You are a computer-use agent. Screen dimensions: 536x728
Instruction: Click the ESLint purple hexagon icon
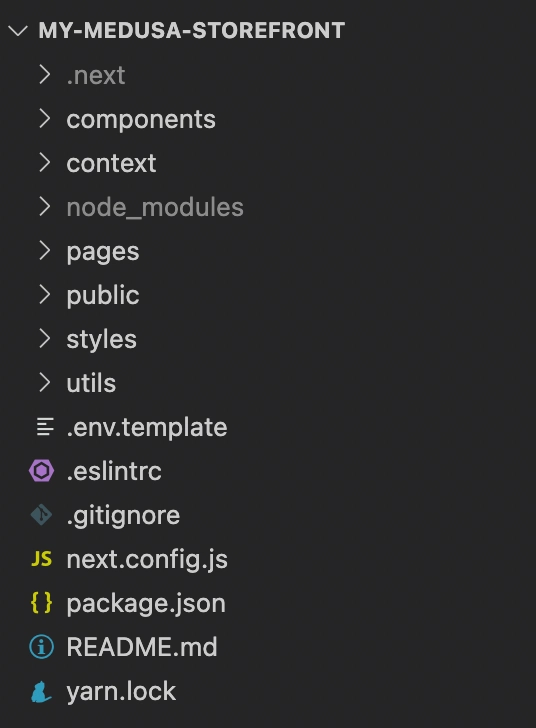point(41,471)
